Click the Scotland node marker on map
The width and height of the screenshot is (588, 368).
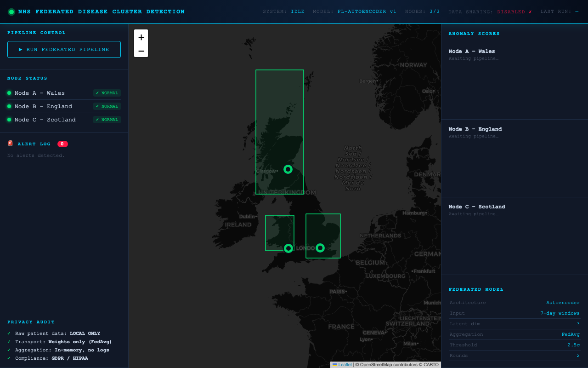288,169
